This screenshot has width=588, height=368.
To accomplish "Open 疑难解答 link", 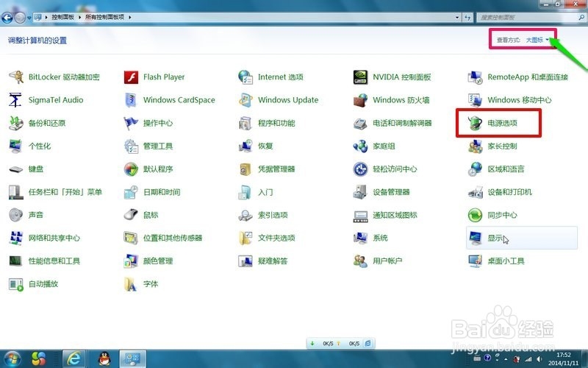I will 273,261.
